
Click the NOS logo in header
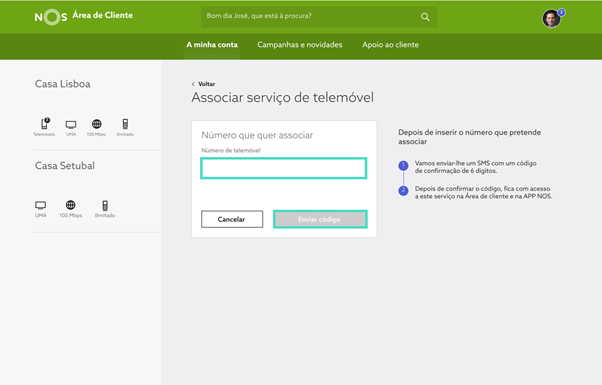pyautogui.click(x=51, y=17)
